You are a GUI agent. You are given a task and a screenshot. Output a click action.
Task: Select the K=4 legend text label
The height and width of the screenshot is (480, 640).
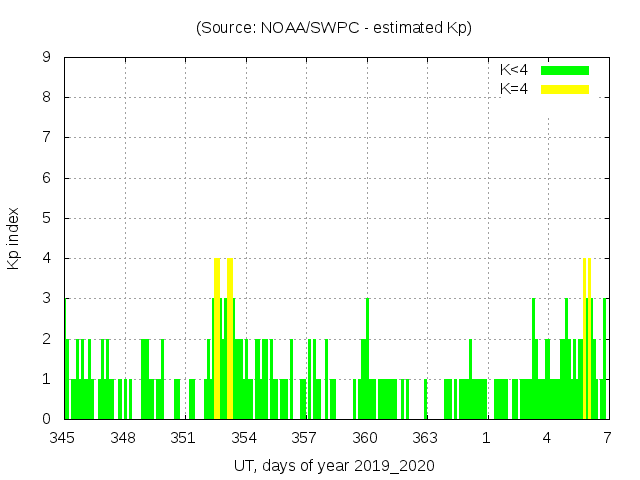pyautogui.click(x=514, y=89)
